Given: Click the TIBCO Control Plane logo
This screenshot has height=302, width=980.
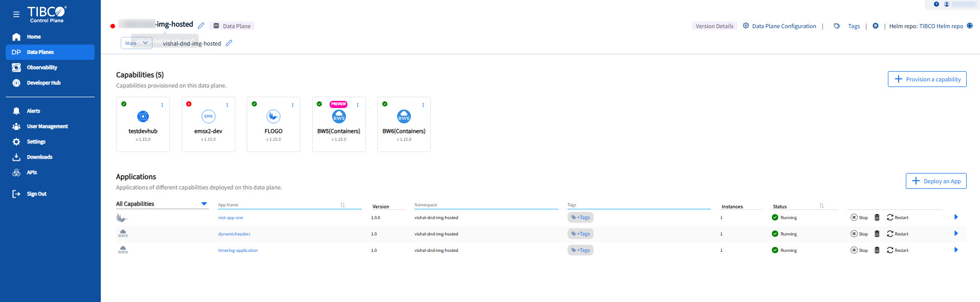Looking at the screenshot, I should [47, 14].
